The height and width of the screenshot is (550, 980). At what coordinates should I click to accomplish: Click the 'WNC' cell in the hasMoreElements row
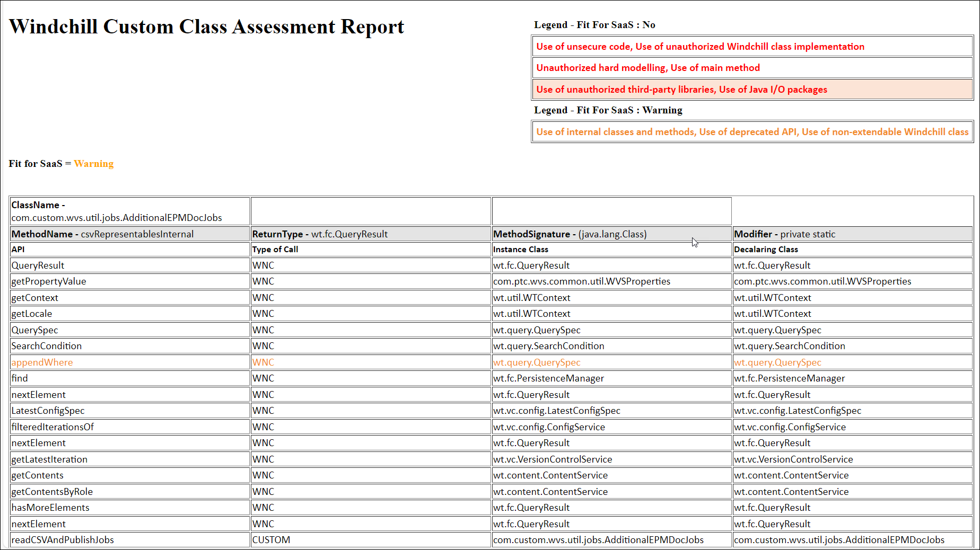371,508
